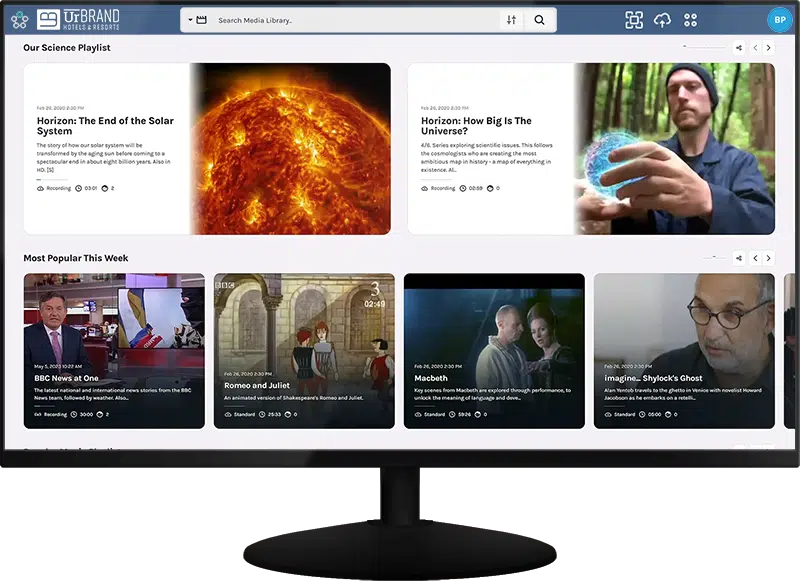Click the molecule app logo icon
This screenshot has width=800, height=581.
click(19, 20)
